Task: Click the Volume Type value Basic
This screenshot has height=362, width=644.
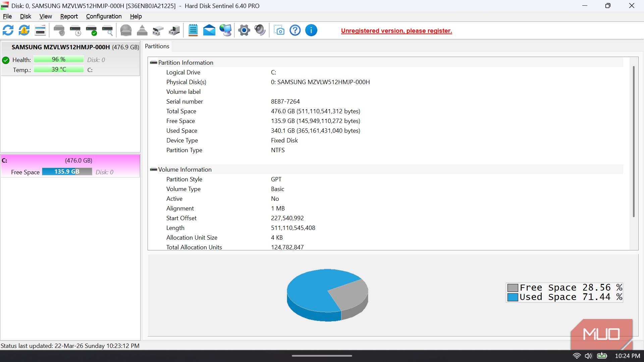Action: click(278, 189)
